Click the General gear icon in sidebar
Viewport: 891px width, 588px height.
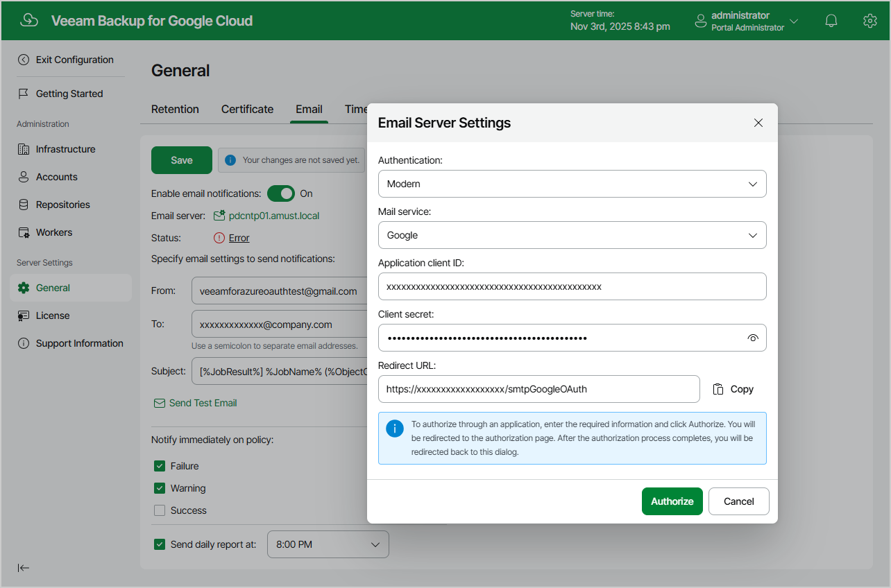(24, 288)
